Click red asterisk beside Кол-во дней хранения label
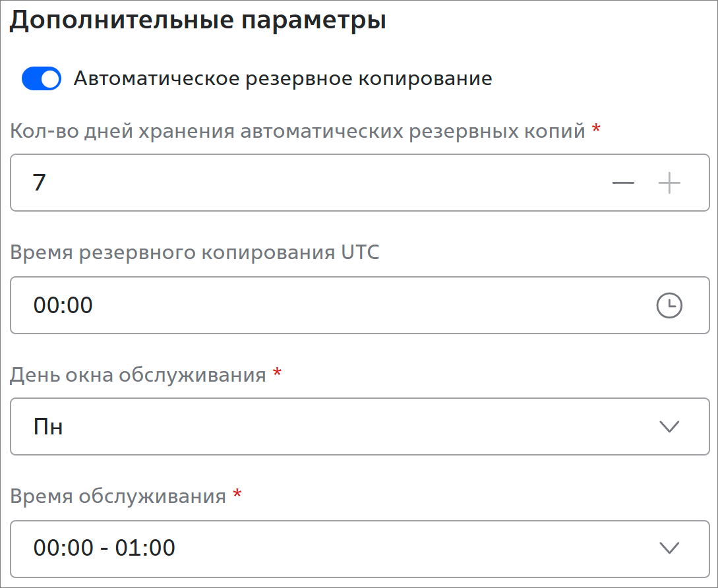The image size is (718, 588). pos(596,129)
